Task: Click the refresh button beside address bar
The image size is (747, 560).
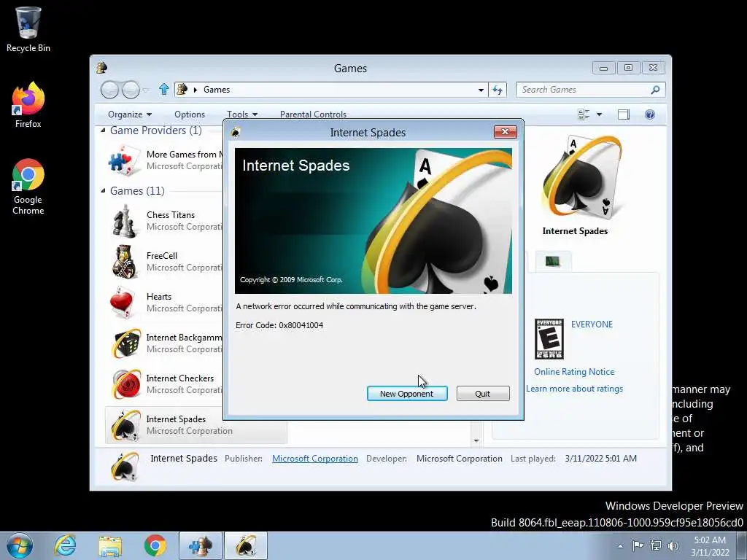Action: pyautogui.click(x=498, y=90)
